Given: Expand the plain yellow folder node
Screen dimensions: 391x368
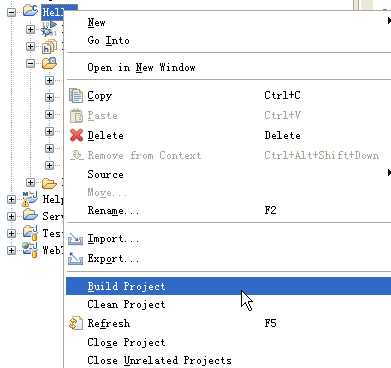Looking at the screenshot, I should pos(30,182).
